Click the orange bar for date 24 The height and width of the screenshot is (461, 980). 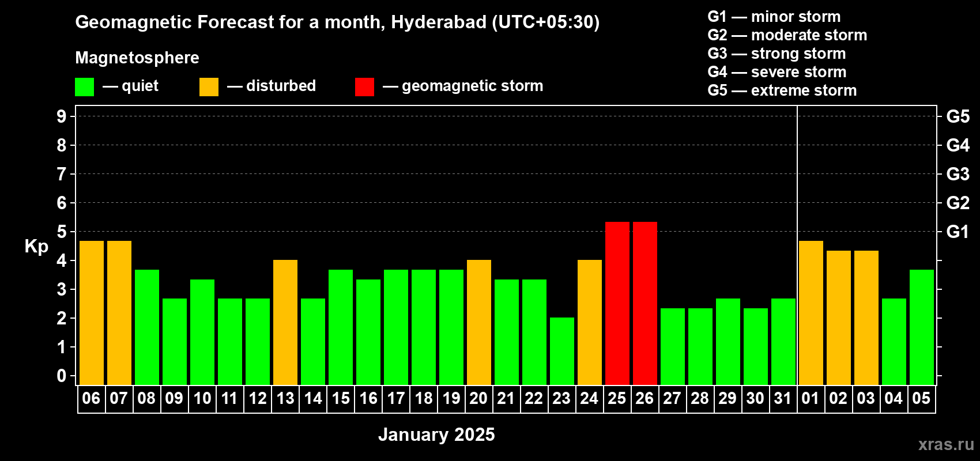tap(590, 322)
